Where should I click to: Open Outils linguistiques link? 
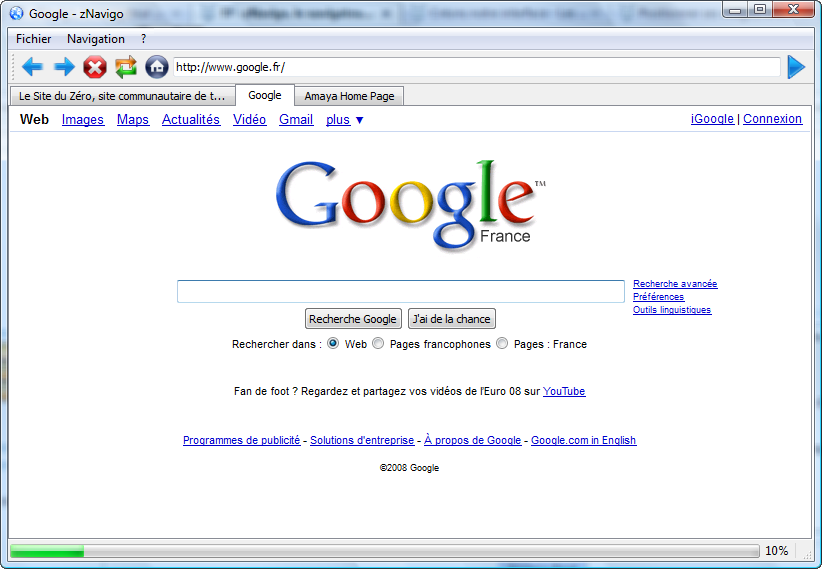672,310
